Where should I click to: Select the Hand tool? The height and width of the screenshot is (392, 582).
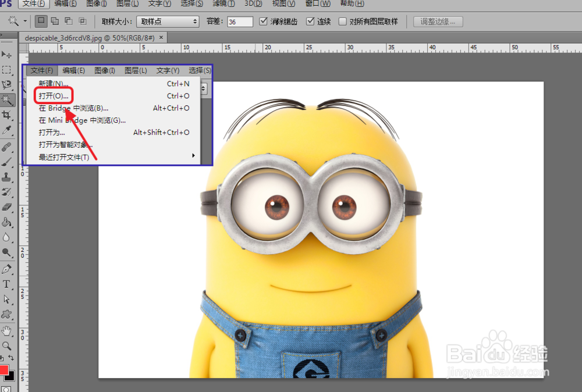[6, 331]
